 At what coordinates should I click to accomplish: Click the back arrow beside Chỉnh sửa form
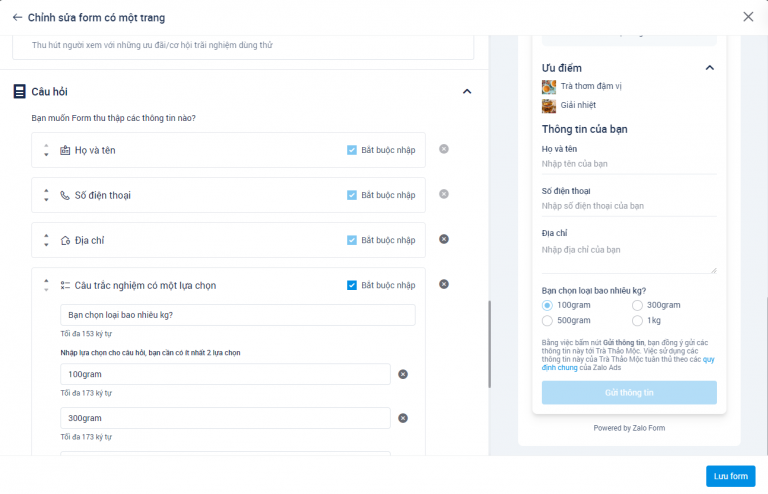[x=17, y=17]
